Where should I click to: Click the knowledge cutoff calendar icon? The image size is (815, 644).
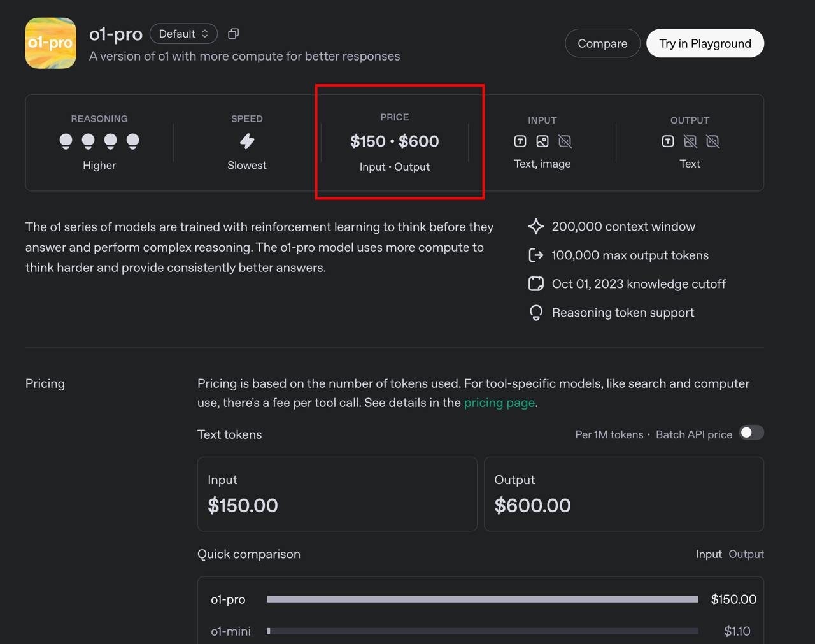pyautogui.click(x=536, y=284)
